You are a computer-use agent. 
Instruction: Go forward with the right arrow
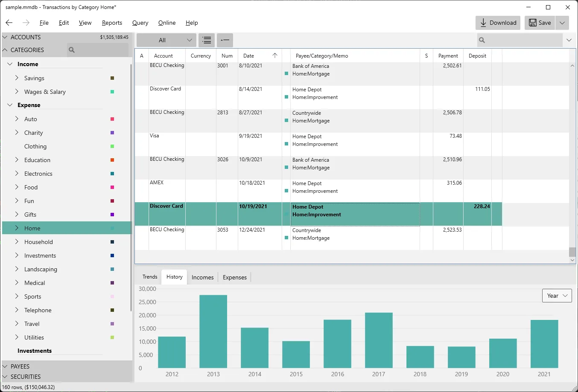tap(26, 23)
